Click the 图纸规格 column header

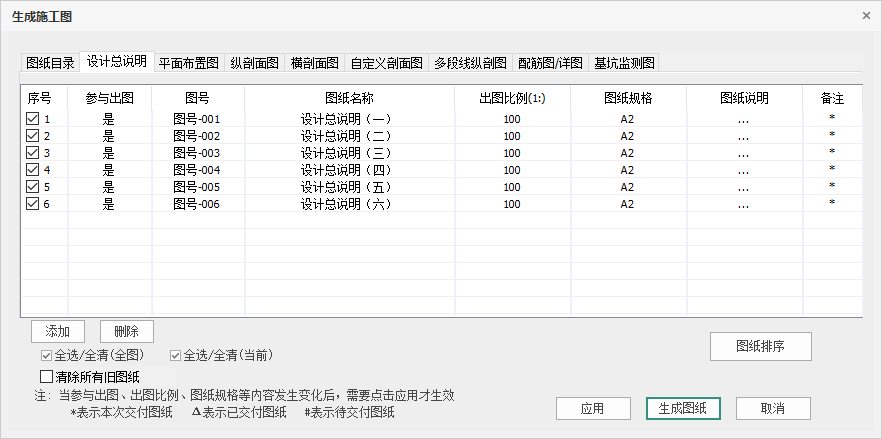pyautogui.click(x=628, y=98)
